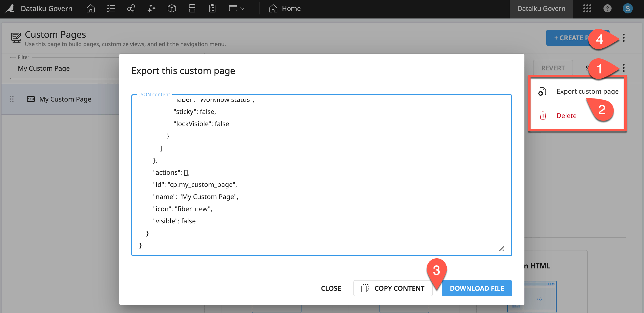Grab the drag handle beside My Custom Page
The width and height of the screenshot is (644, 313).
pyautogui.click(x=11, y=99)
